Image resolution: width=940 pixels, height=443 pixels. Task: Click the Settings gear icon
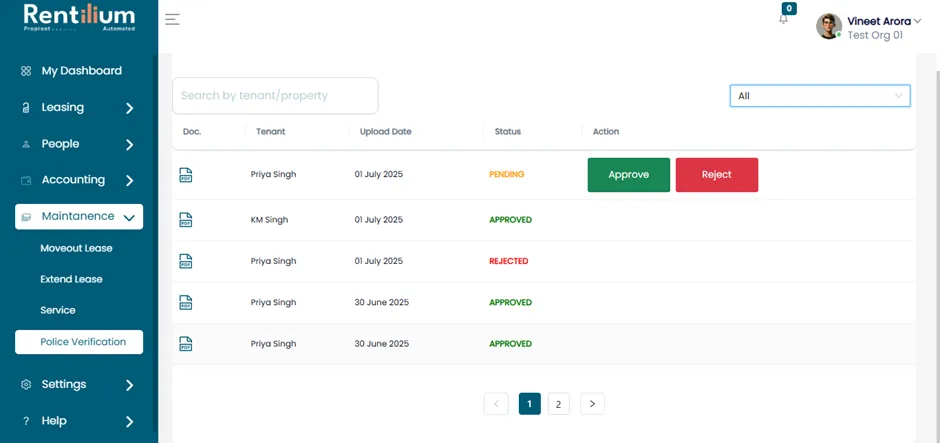[26, 384]
